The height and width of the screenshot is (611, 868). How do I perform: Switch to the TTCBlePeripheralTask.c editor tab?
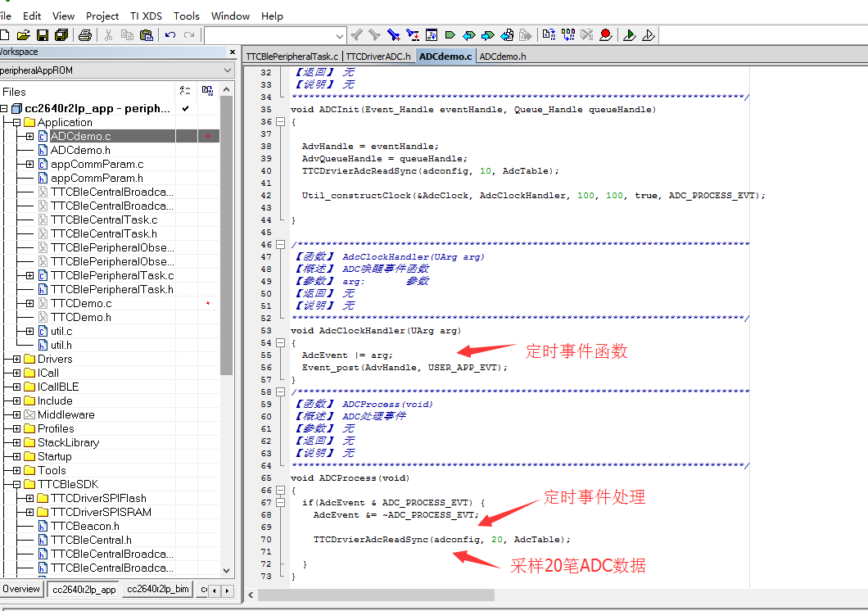click(x=292, y=57)
